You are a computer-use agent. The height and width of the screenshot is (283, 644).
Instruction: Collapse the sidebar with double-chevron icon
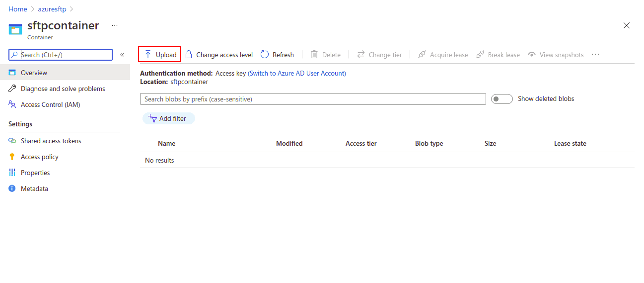pos(122,55)
